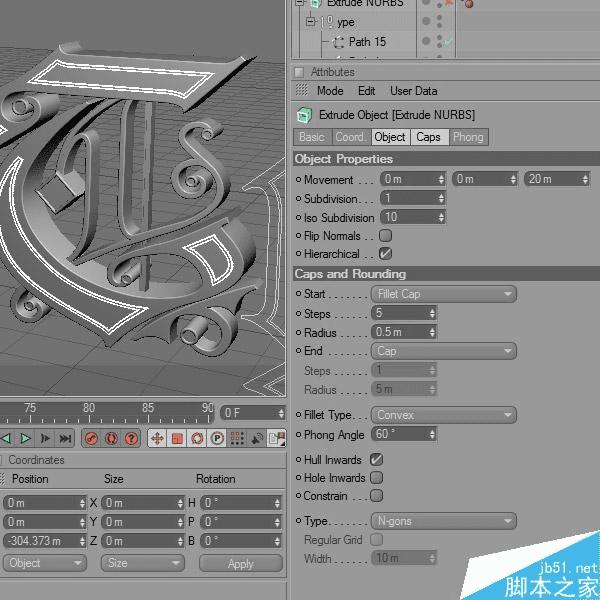
Task: Enable the Hole Inwards checkbox
Action: pyautogui.click(x=377, y=478)
